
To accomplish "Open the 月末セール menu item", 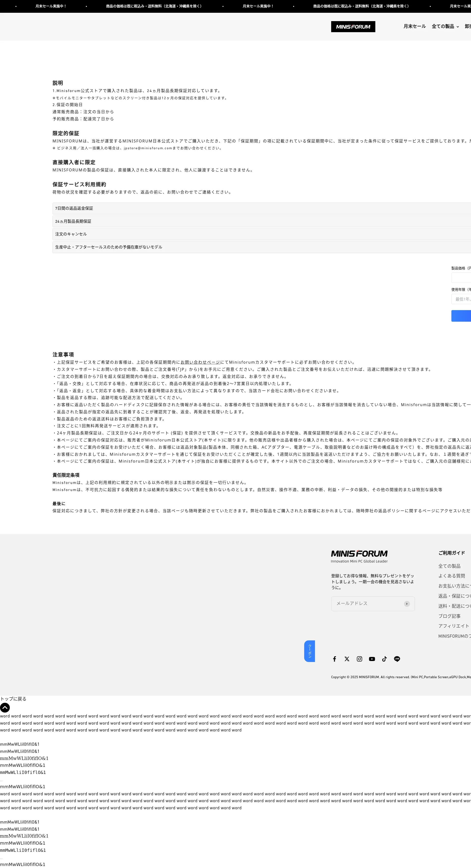I will [x=414, y=26].
